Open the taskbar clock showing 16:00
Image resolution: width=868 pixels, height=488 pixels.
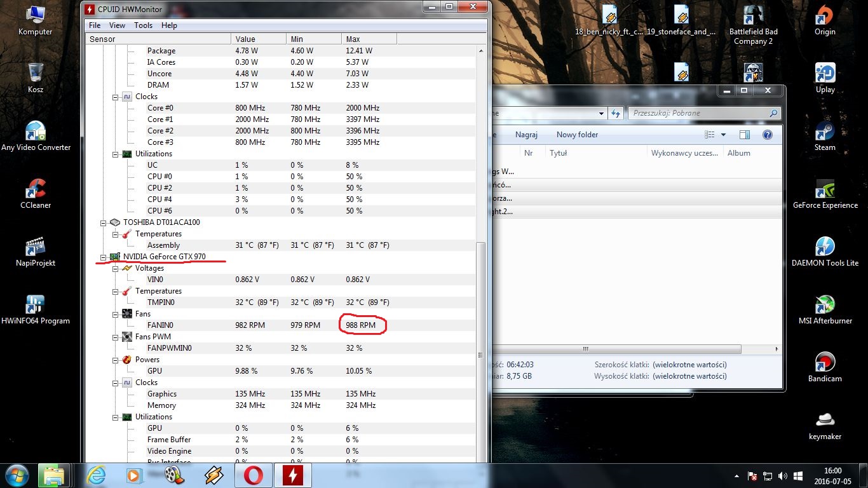832,476
